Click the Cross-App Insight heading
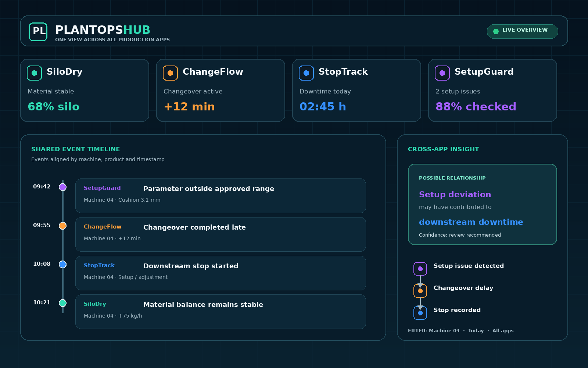588x368 pixels. click(444, 149)
